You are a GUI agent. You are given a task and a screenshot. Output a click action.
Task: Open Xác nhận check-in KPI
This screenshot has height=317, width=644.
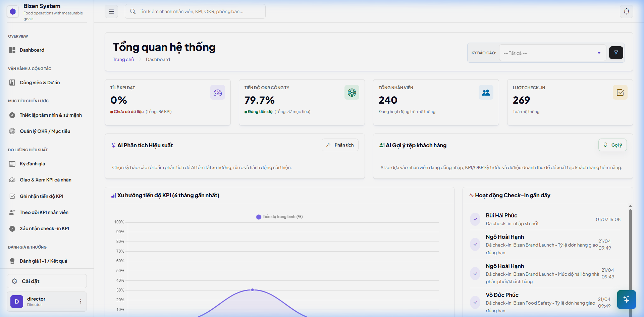coord(47,228)
